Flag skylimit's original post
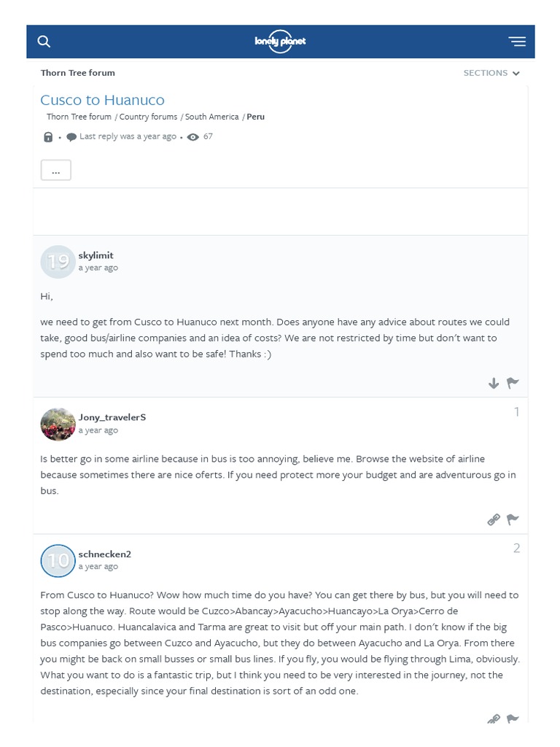The height and width of the screenshot is (747, 560). pyautogui.click(x=513, y=383)
